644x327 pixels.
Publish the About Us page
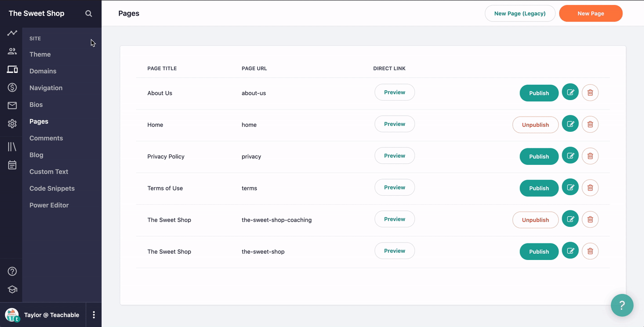[x=539, y=93]
